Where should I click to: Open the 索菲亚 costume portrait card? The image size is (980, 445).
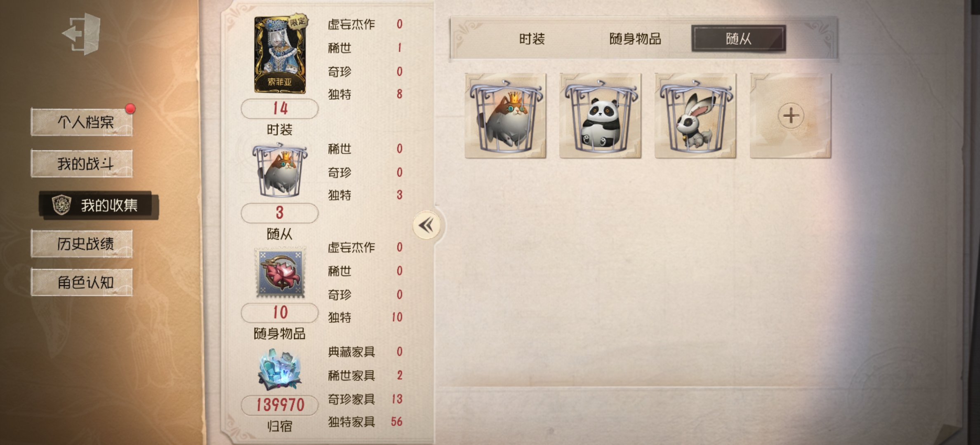280,55
